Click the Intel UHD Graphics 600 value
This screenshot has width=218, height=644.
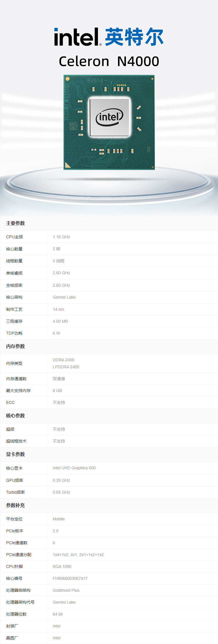click(74, 468)
